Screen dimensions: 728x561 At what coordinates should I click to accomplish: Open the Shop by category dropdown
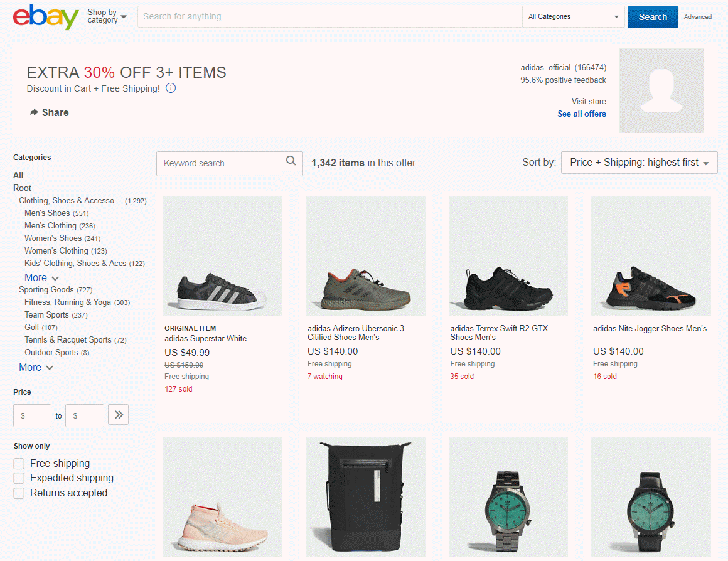tap(107, 16)
